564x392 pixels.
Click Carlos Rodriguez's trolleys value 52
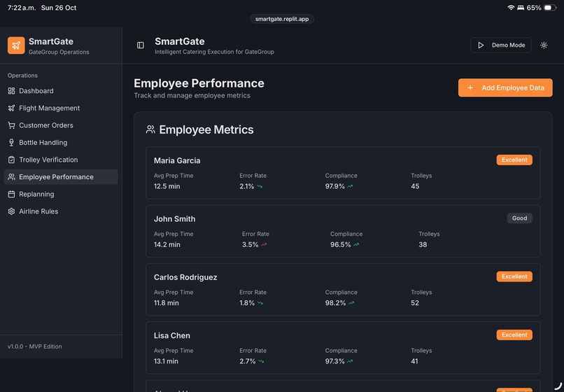(415, 303)
